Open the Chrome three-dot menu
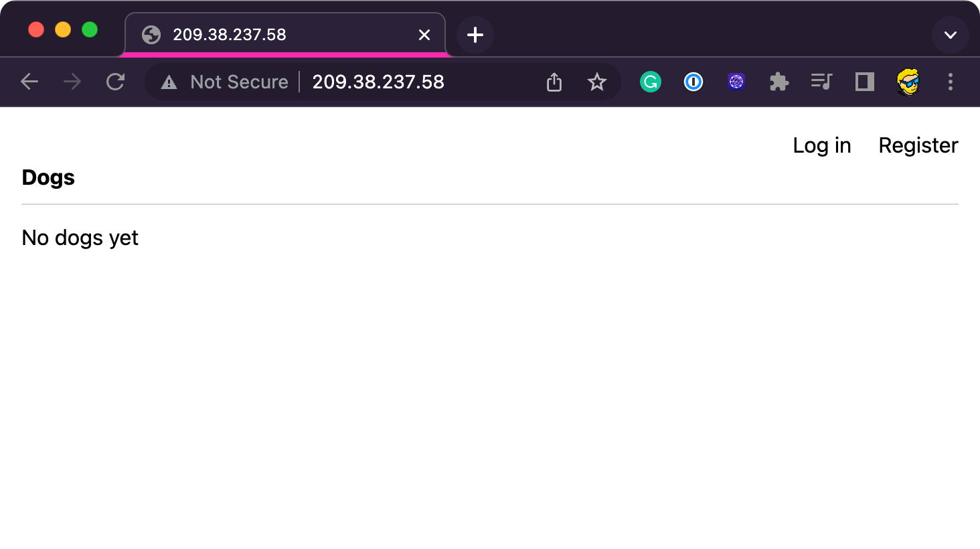Viewport: 980px width, 549px height. (x=951, y=82)
